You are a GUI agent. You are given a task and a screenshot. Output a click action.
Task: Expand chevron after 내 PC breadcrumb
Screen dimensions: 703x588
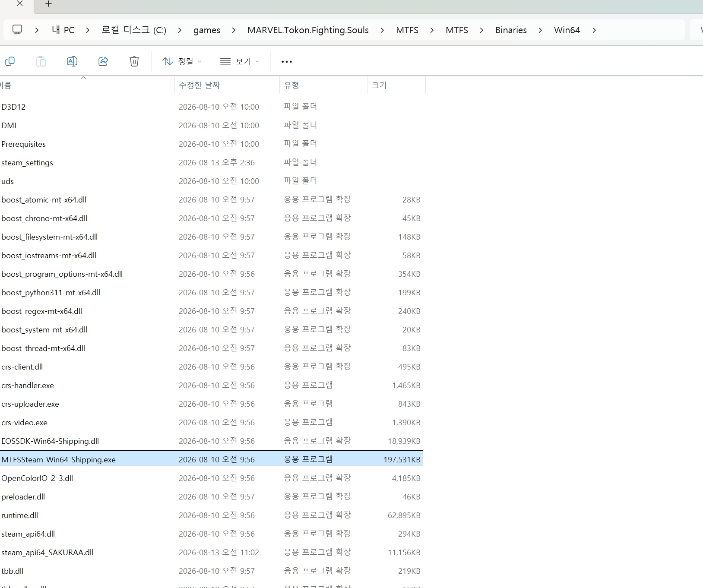88,30
